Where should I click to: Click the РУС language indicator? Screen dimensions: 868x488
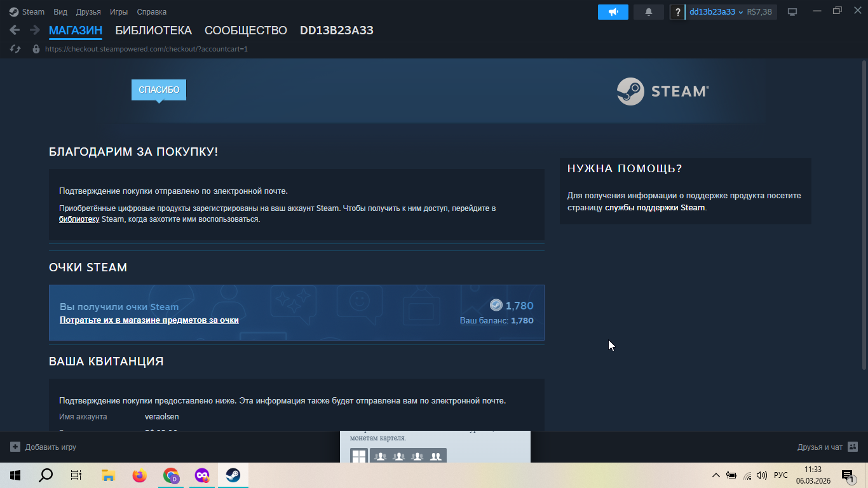(x=781, y=475)
